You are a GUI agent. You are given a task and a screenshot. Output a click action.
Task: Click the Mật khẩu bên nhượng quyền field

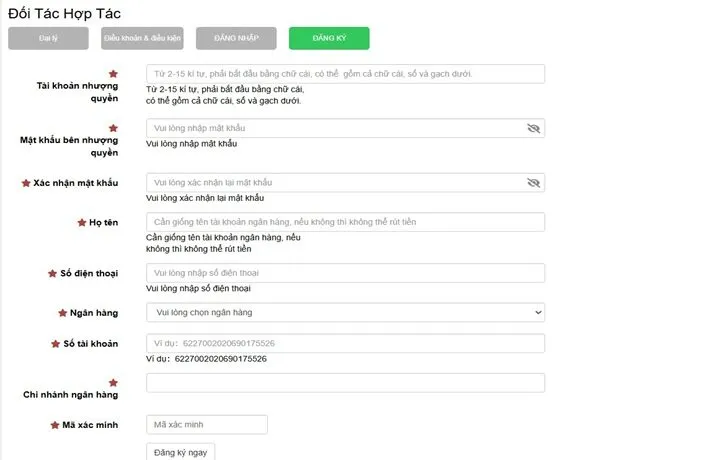click(335, 129)
